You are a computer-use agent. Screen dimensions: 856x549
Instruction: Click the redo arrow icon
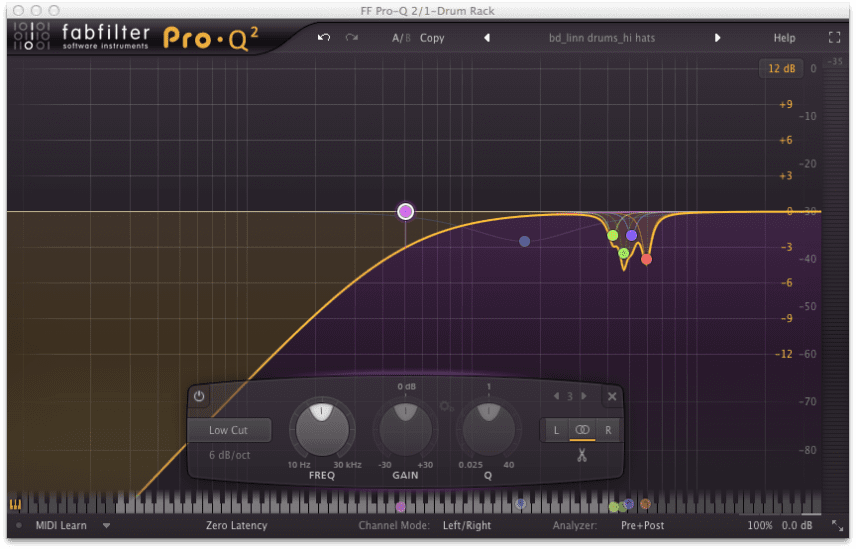pyautogui.click(x=352, y=38)
